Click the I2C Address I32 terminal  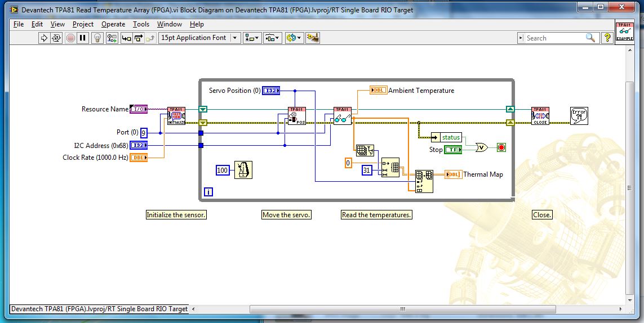139,145
